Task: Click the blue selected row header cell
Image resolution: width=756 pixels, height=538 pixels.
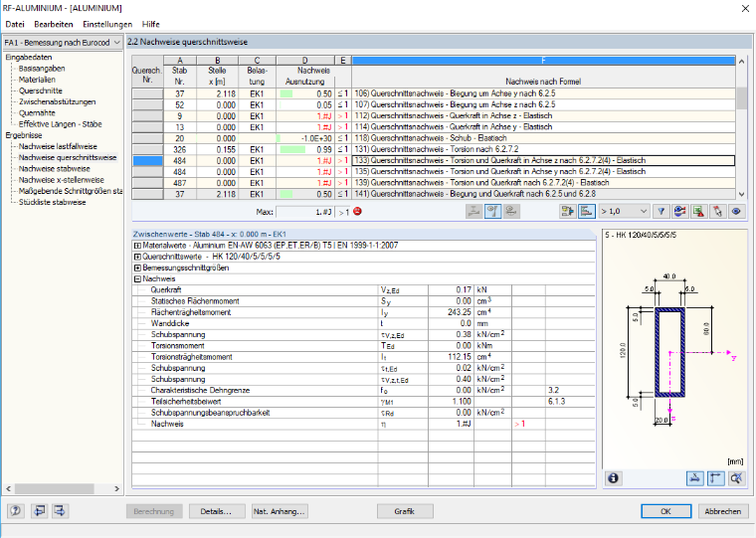Action: (x=147, y=160)
